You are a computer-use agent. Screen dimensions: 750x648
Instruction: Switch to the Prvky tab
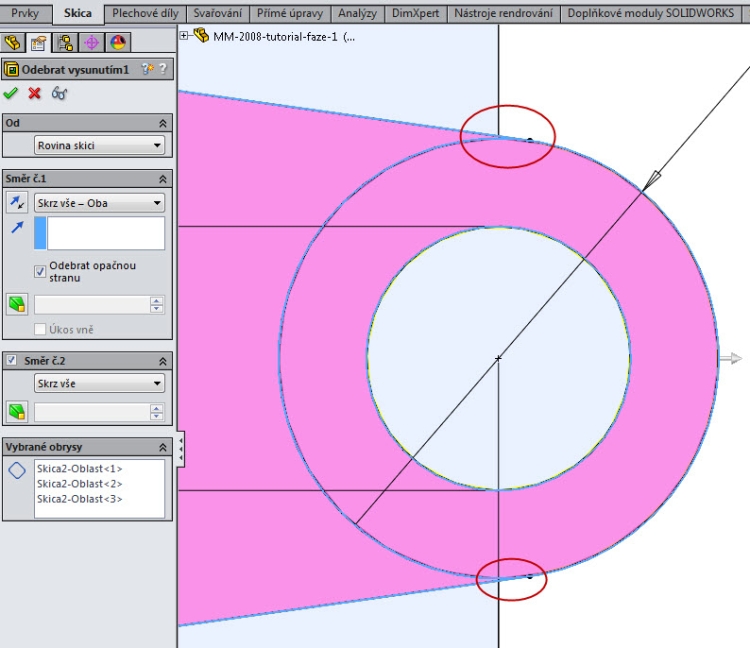pyautogui.click(x=25, y=13)
